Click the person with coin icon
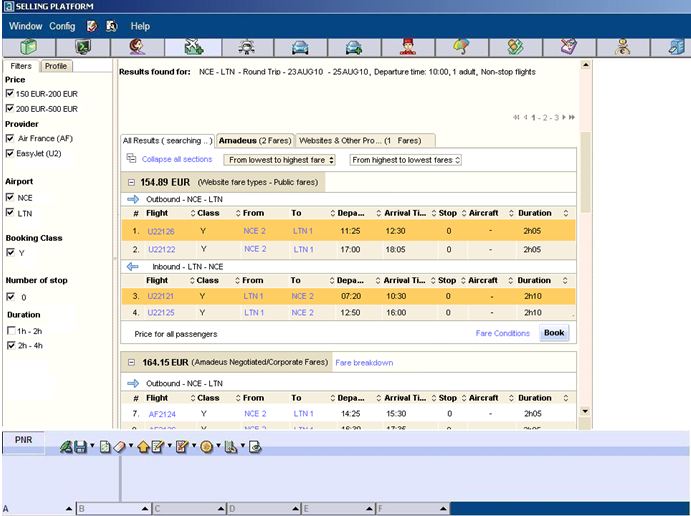Viewport: 691px width, 516px height. [x=623, y=47]
